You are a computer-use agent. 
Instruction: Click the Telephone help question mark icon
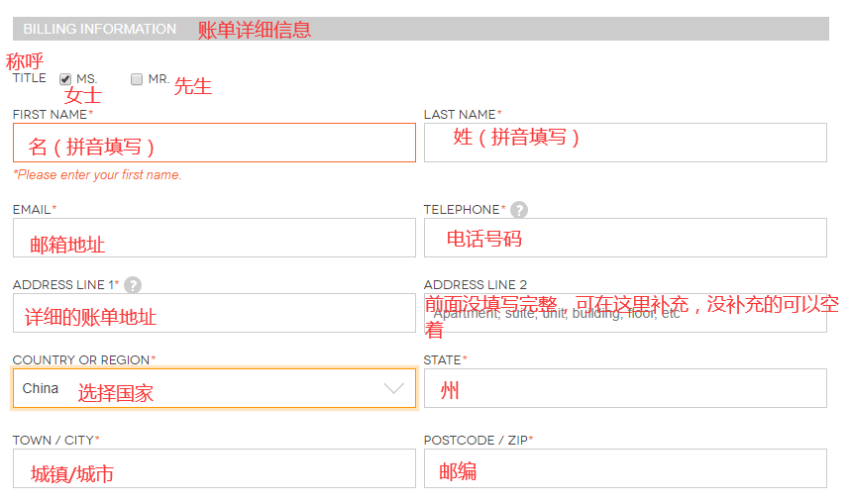point(519,210)
